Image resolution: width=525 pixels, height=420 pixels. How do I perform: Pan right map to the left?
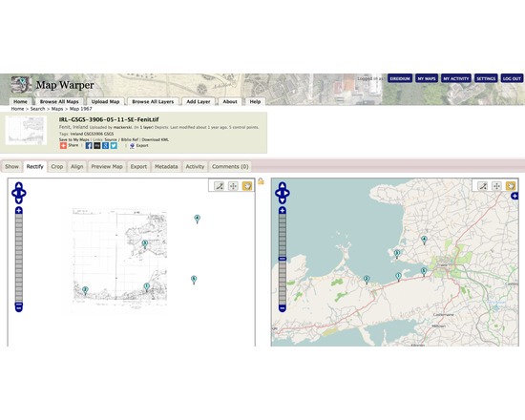[278, 193]
